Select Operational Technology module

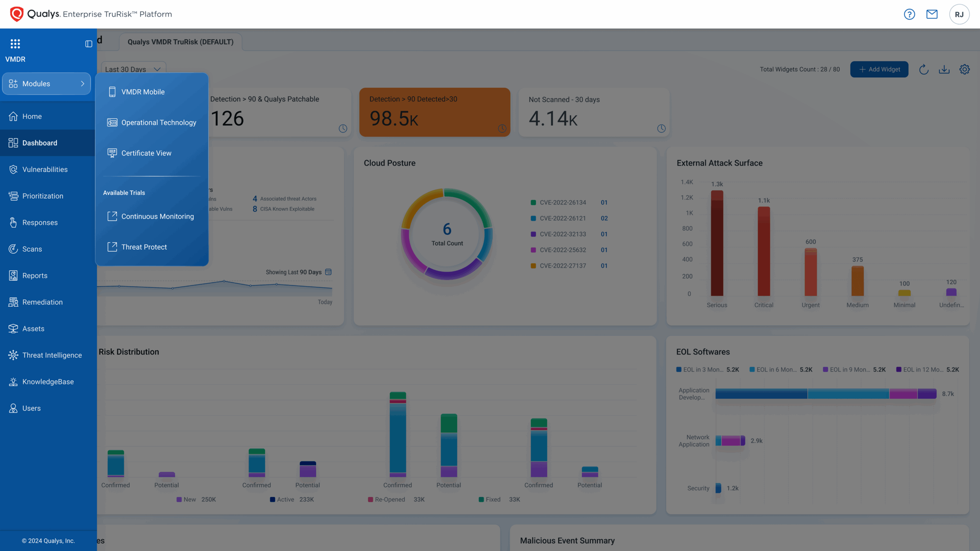pyautogui.click(x=152, y=122)
